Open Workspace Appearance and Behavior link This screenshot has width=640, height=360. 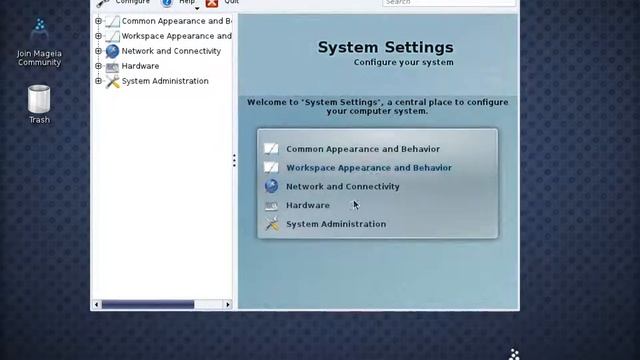pyautogui.click(x=369, y=168)
